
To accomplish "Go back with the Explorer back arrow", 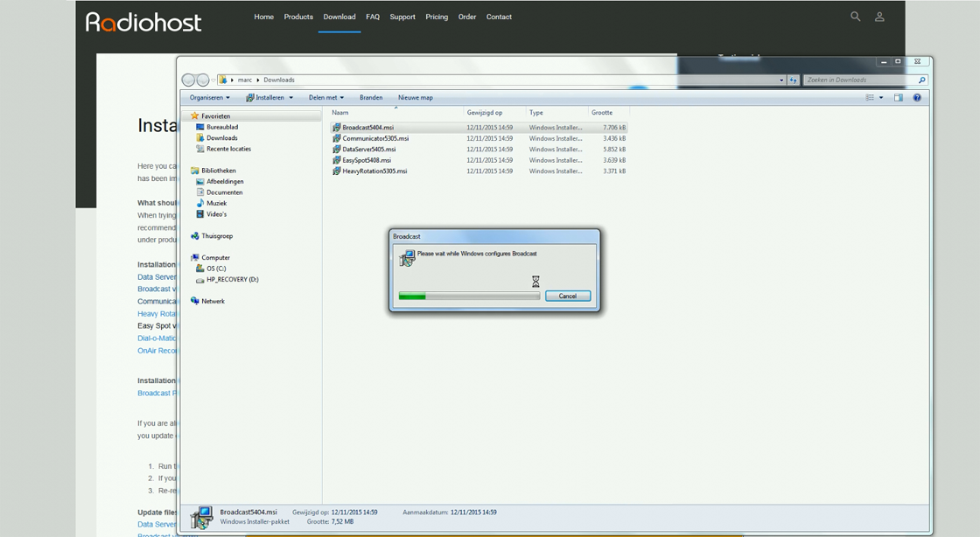I will [x=188, y=80].
